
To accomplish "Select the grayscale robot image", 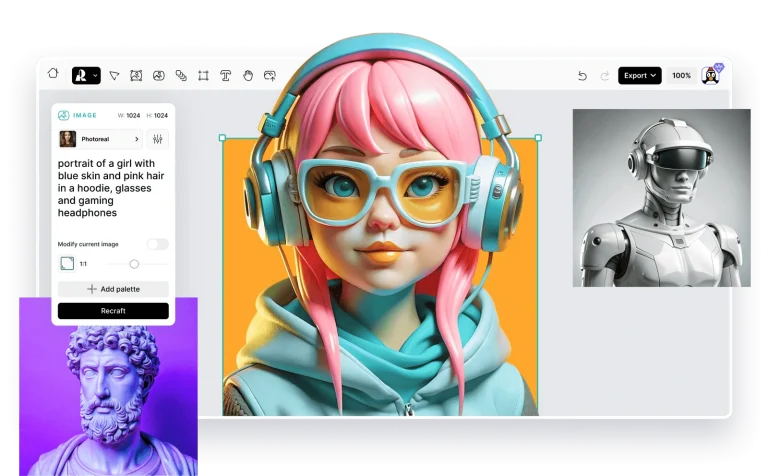I will [662, 198].
